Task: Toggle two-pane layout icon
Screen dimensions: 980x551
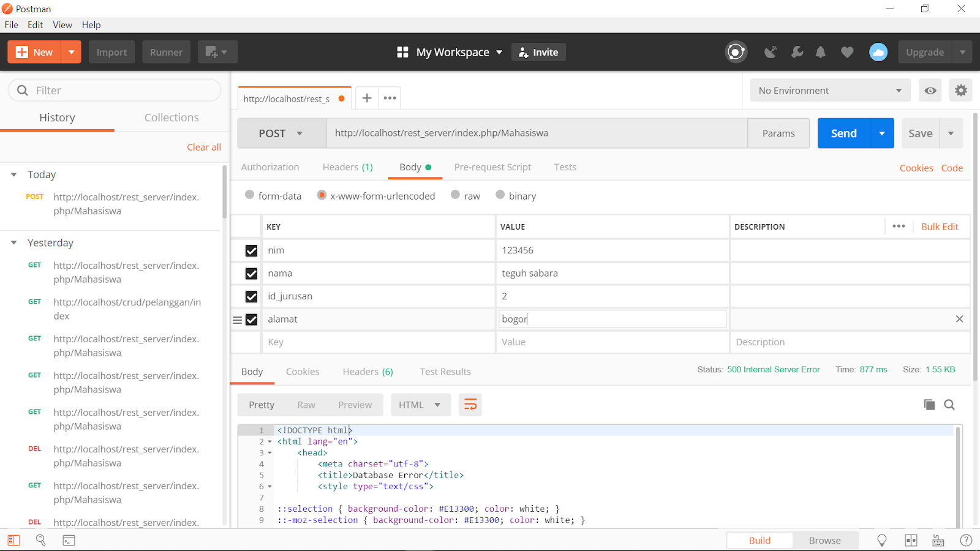Action: 911,540
